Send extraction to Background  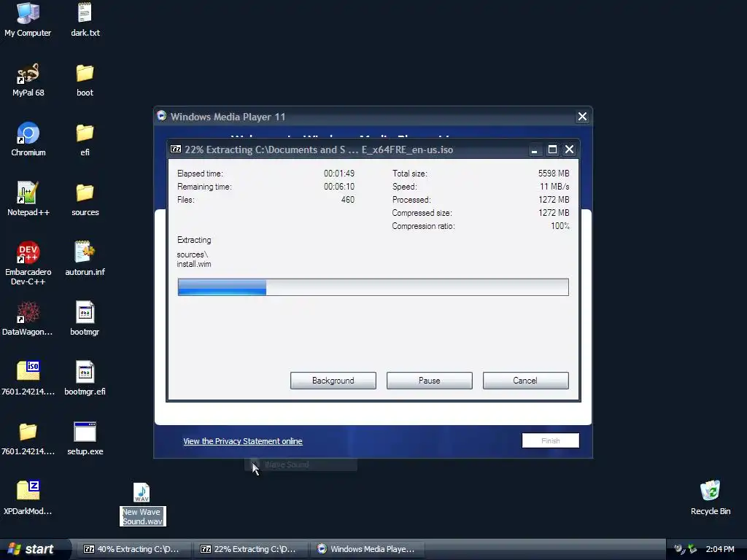point(333,381)
